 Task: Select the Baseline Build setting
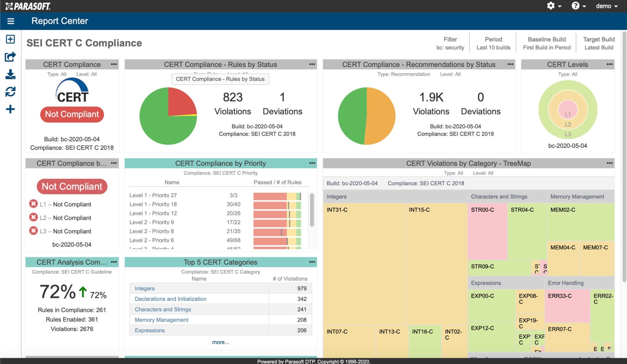[547, 43]
